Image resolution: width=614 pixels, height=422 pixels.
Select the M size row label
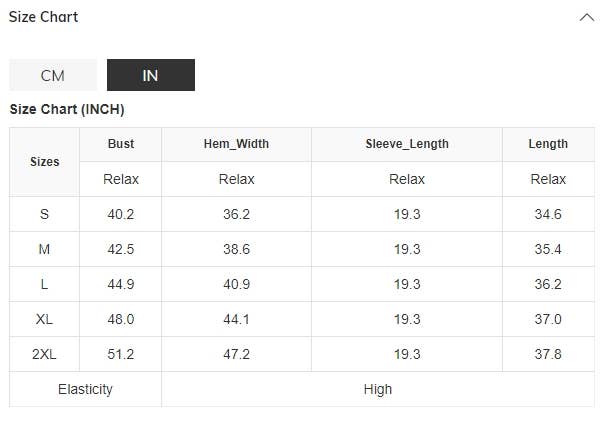pyautogui.click(x=45, y=249)
